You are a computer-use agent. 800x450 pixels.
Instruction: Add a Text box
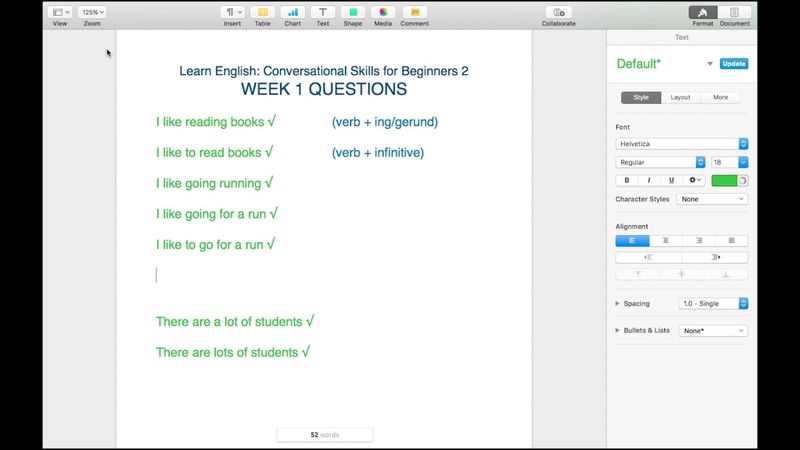click(x=322, y=12)
